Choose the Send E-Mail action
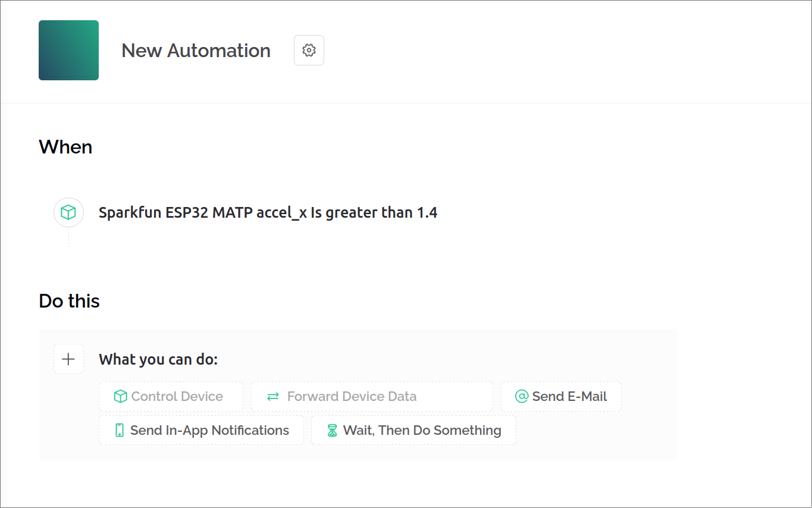 click(561, 396)
